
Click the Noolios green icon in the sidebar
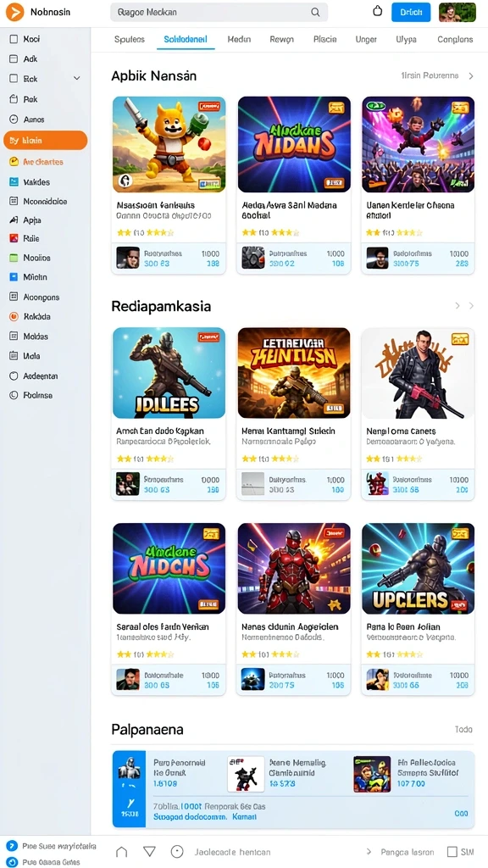pyautogui.click(x=14, y=258)
